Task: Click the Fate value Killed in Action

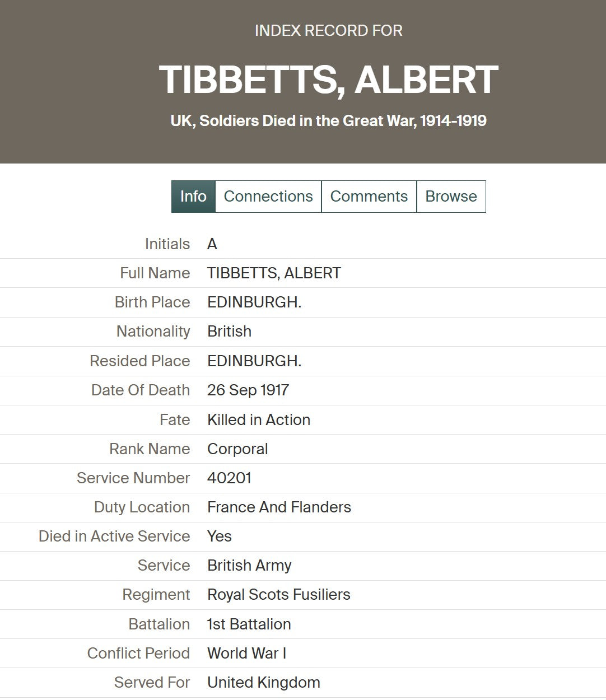Action: click(259, 420)
